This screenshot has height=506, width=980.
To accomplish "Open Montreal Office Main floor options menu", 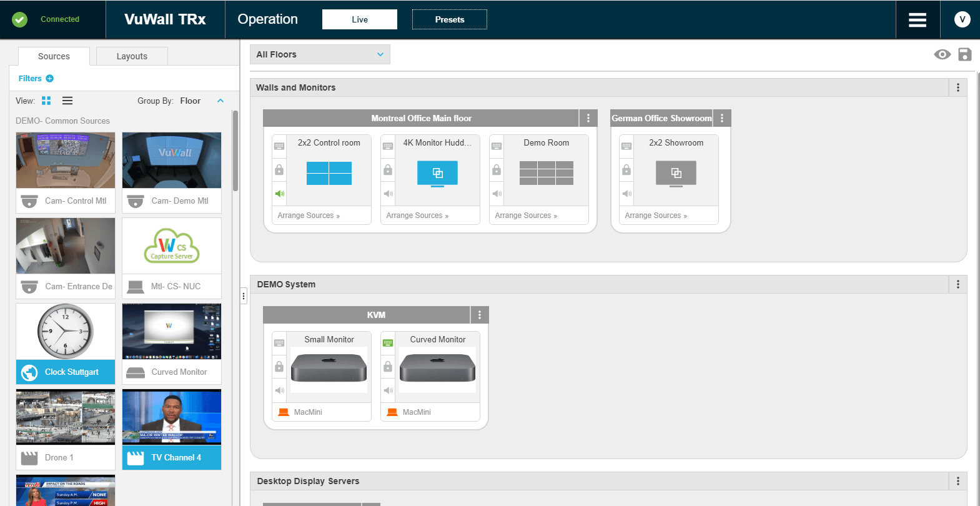I will coord(588,118).
